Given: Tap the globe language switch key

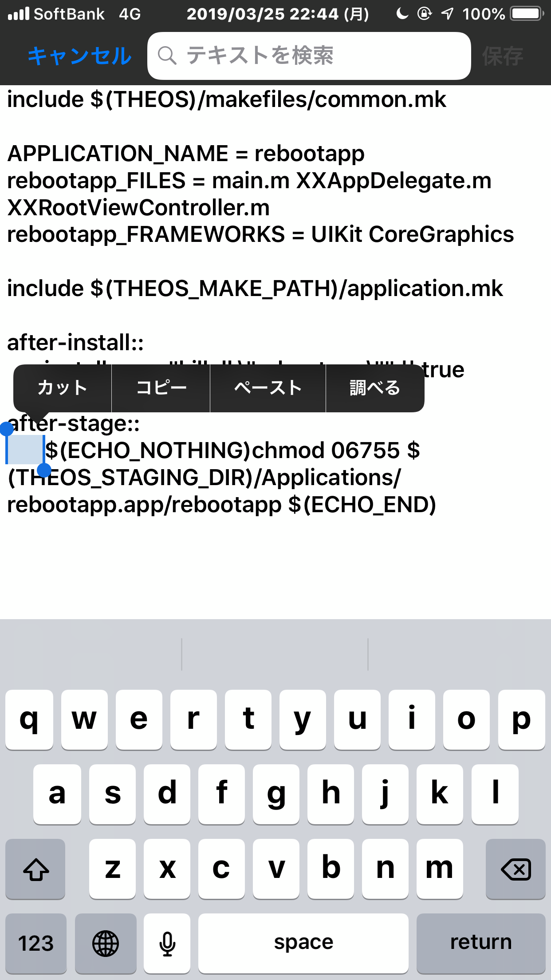Looking at the screenshot, I should (x=106, y=943).
